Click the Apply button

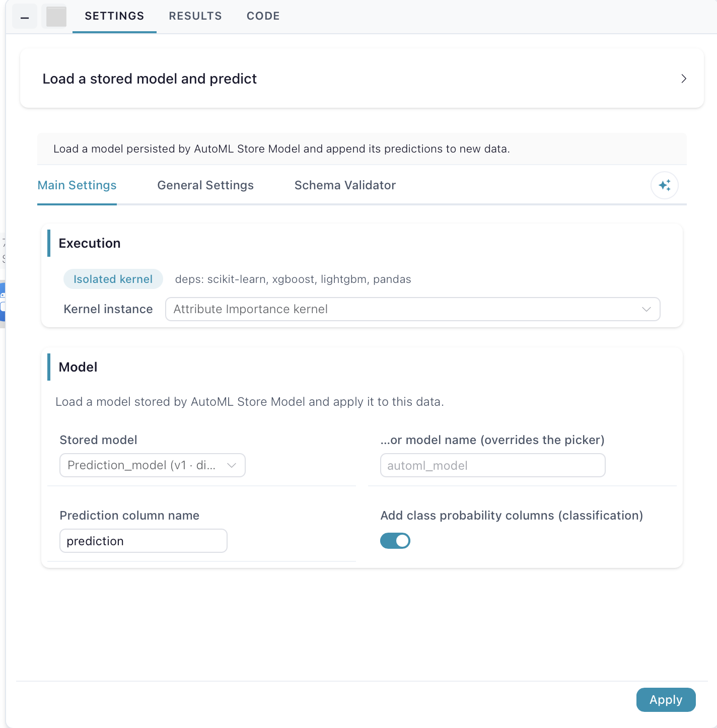click(666, 700)
